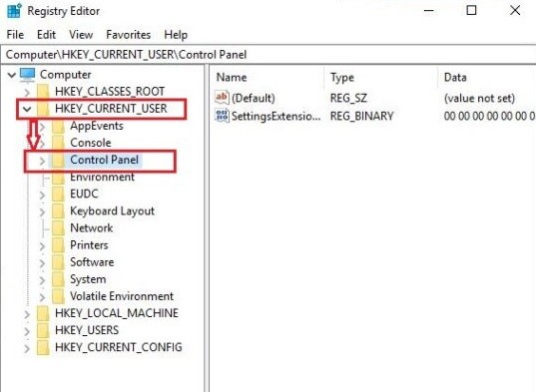Click the HKEY_CLASSES_ROOT folder icon
This screenshot has width=536, height=392.
tap(43, 92)
